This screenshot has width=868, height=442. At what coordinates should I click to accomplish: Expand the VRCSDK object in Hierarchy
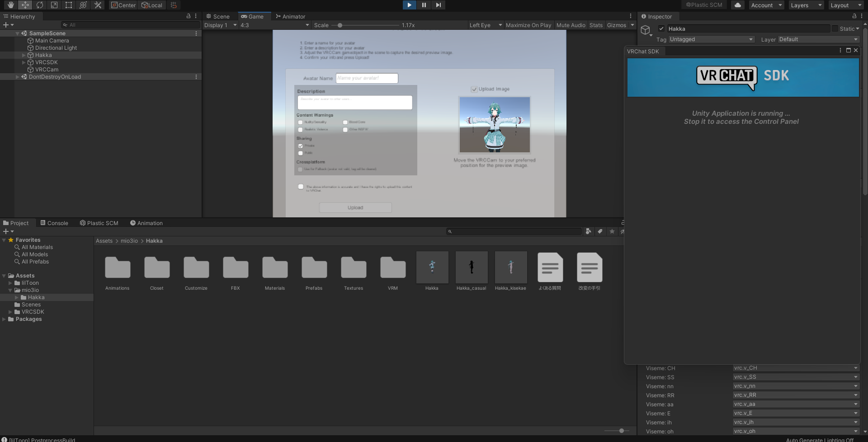[x=24, y=62]
